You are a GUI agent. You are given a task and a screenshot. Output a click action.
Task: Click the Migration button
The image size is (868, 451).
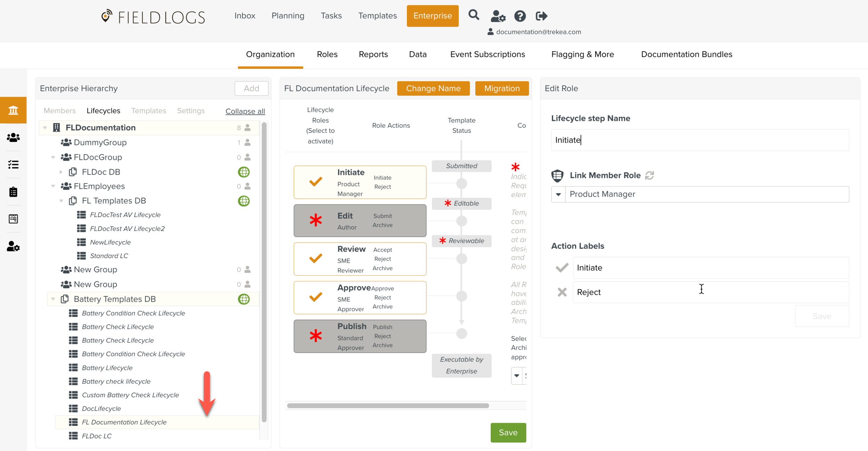(x=502, y=88)
